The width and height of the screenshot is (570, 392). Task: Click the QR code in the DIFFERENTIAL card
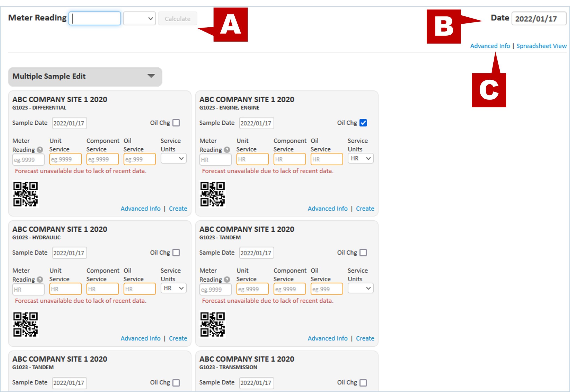pos(26,194)
